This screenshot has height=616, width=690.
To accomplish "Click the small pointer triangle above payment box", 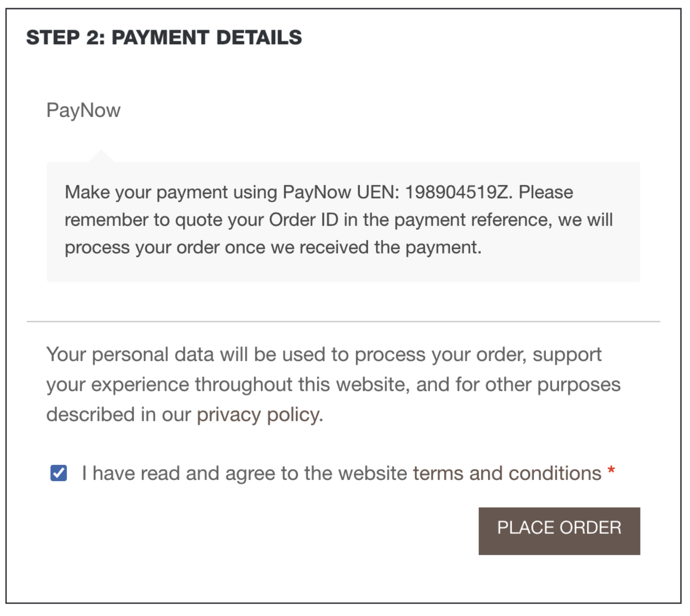I will [x=101, y=156].
